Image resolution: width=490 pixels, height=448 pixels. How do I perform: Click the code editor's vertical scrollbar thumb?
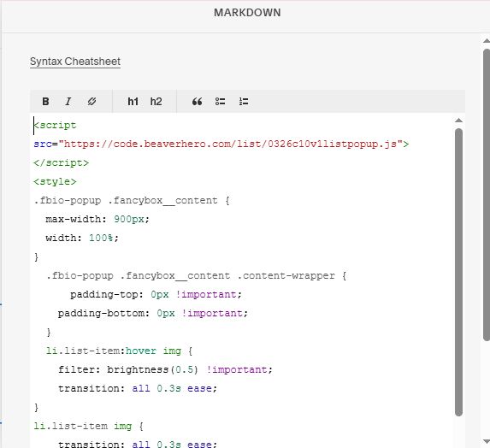coord(458,272)
